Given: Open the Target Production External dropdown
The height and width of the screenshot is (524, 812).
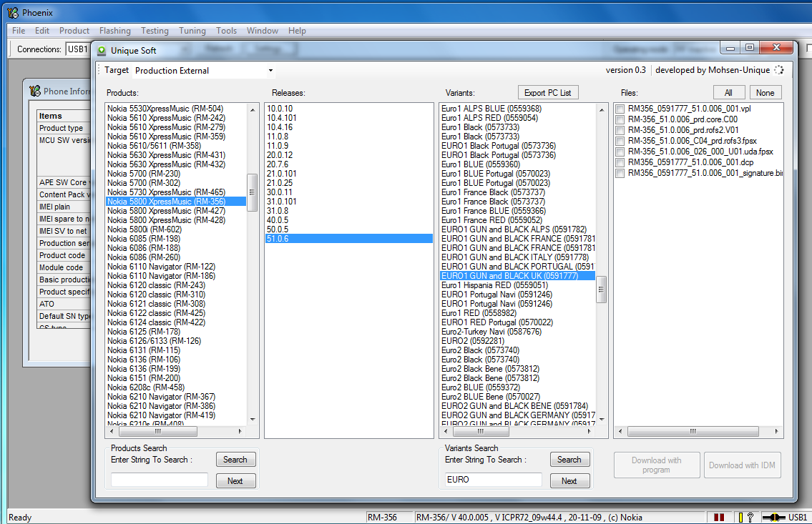Looking at the screenshot, I should [270, 70].
